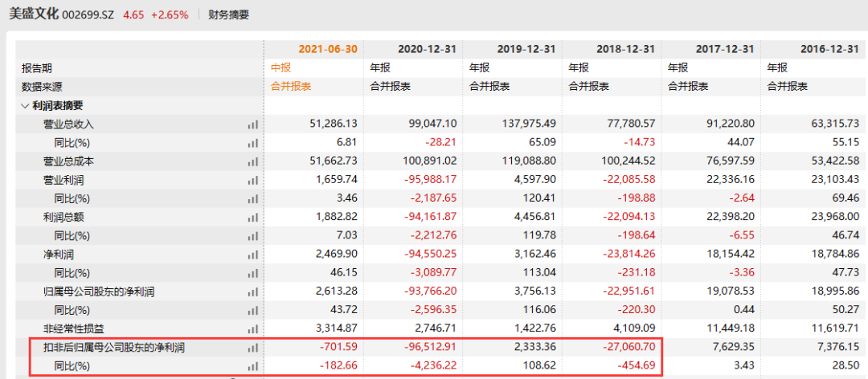Image resolution: width=868 pixels, height=379 pixels.
Task: Click the 2018-12-31 column header
Action: point(626,49)
